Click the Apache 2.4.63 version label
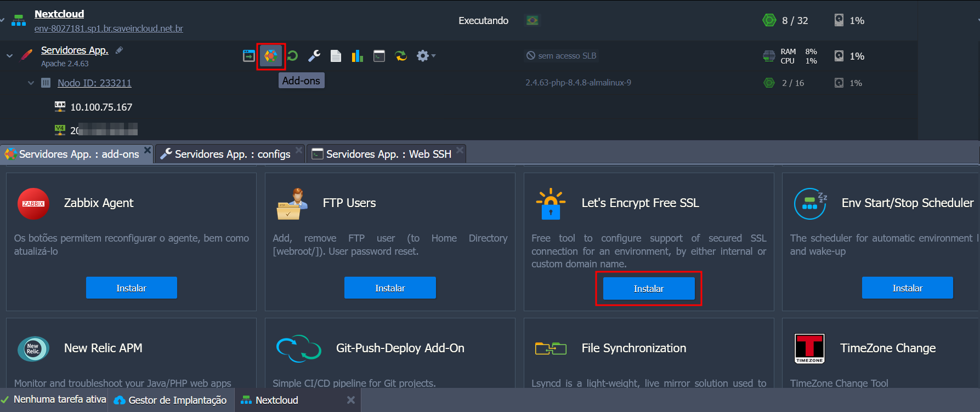The height and width of the screenshot is (412, 980). [65, 64]
